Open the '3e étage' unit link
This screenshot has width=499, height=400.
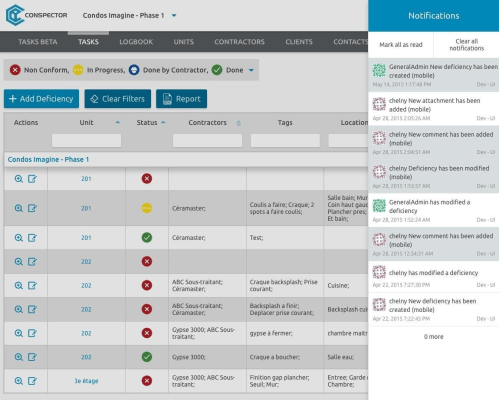tap(86, 381)
